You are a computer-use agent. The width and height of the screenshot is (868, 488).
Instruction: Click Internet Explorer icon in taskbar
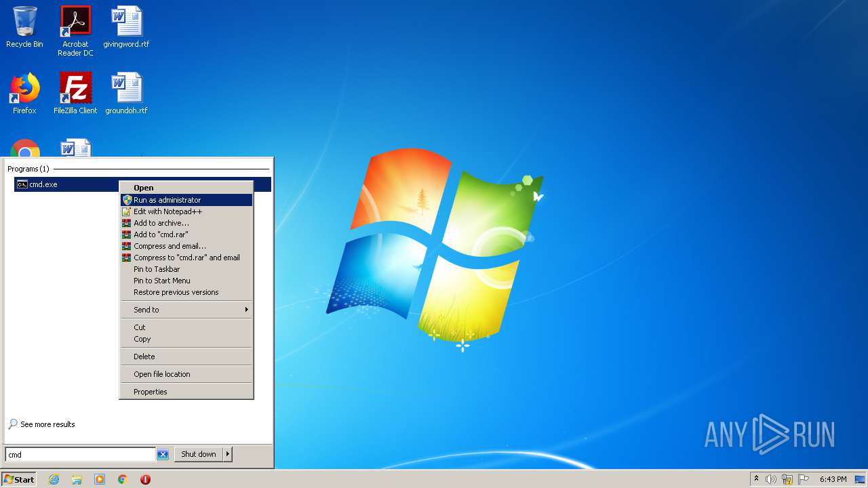pyautogui.click(x=54, y=479)
